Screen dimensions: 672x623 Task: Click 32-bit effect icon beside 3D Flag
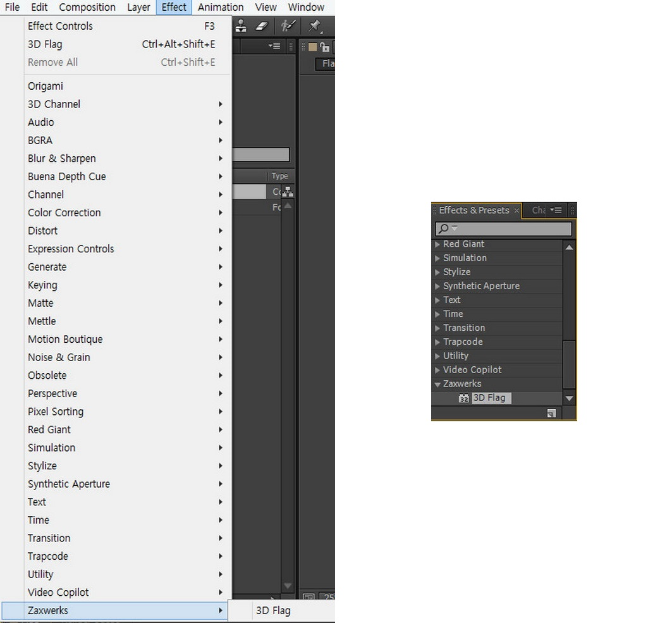coord(464,398)
